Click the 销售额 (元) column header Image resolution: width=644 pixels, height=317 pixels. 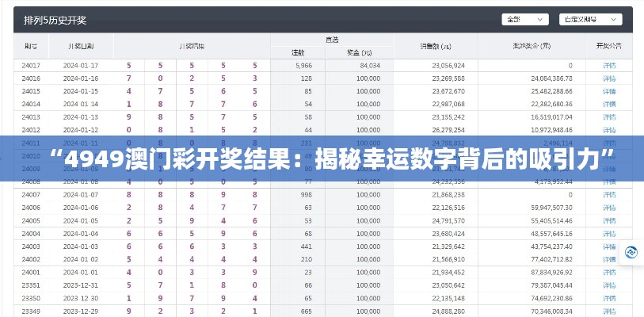[x=435, y=45]
